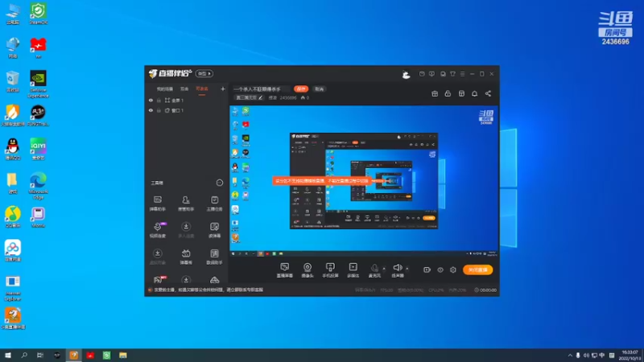Click the stream title input field

coord(261,88)
